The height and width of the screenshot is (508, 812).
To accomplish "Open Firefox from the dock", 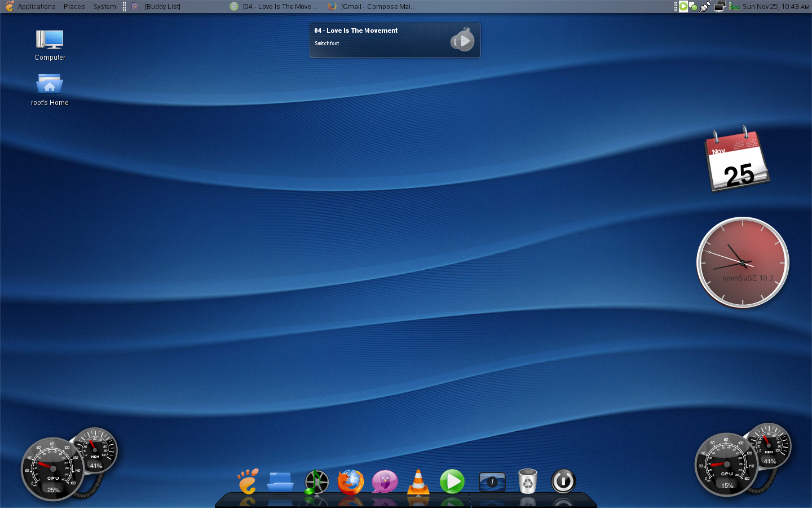I will coord(351,482).
